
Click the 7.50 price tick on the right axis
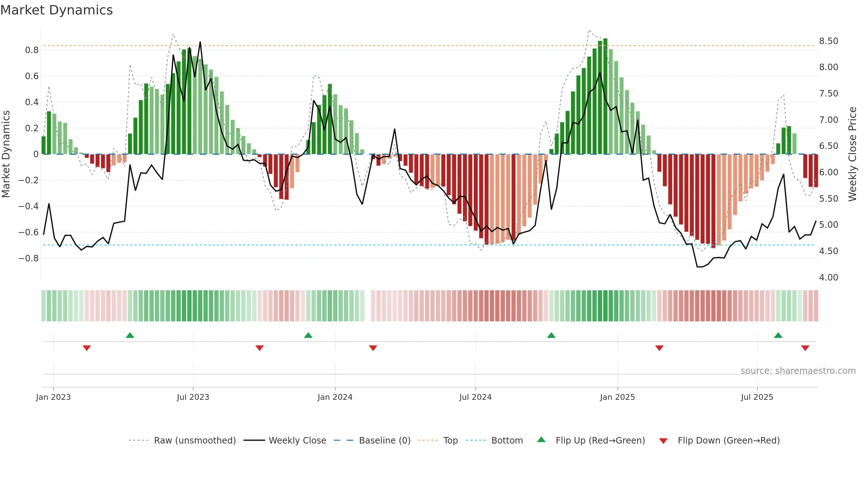(829, 94)
